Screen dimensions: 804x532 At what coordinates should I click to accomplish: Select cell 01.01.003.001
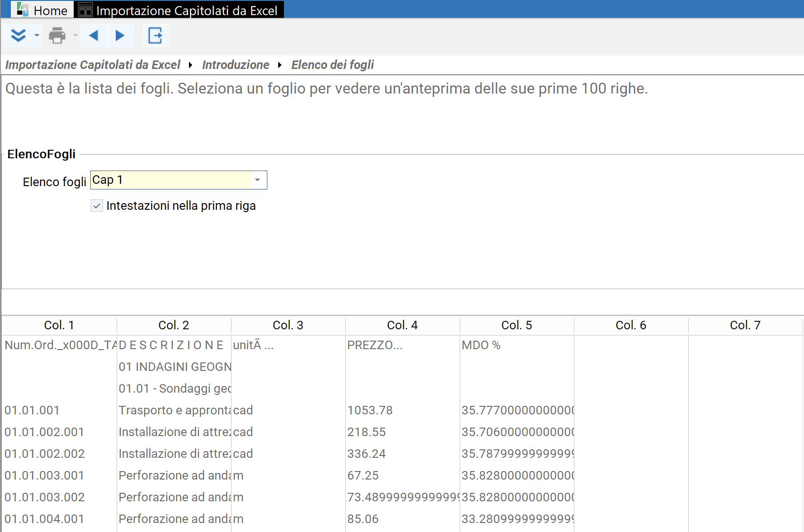point(60,475)
